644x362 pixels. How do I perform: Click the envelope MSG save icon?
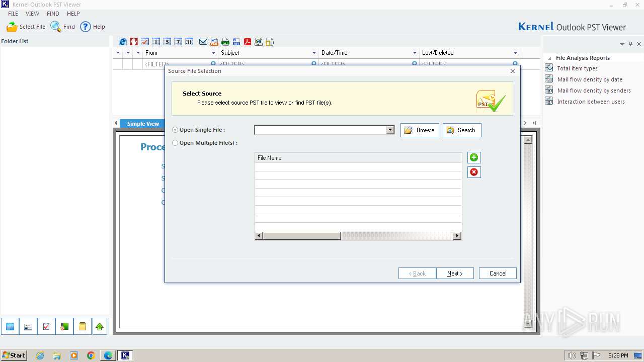[203, 42]
